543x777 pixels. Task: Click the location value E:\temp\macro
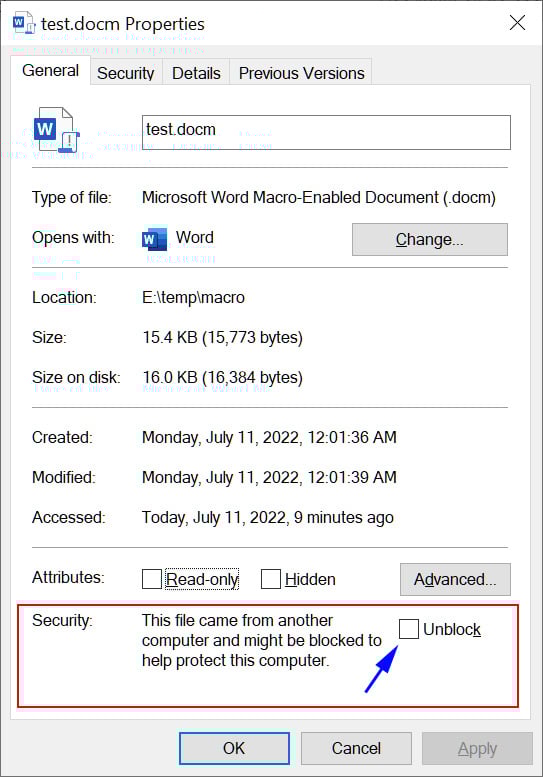pos(193,298)
